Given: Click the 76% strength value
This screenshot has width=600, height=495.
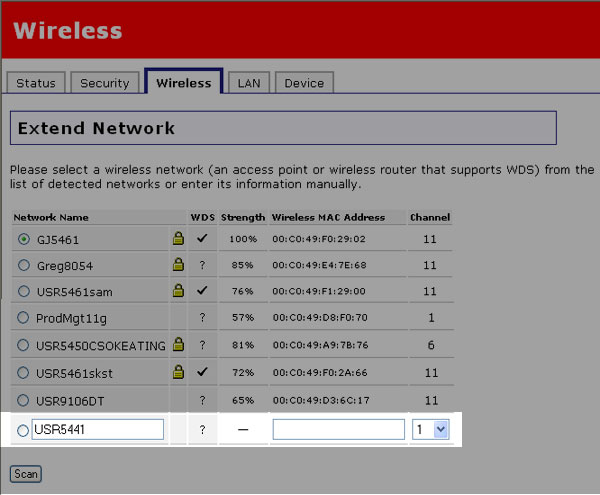Looking at the screenshot, I should pos(243,291).
